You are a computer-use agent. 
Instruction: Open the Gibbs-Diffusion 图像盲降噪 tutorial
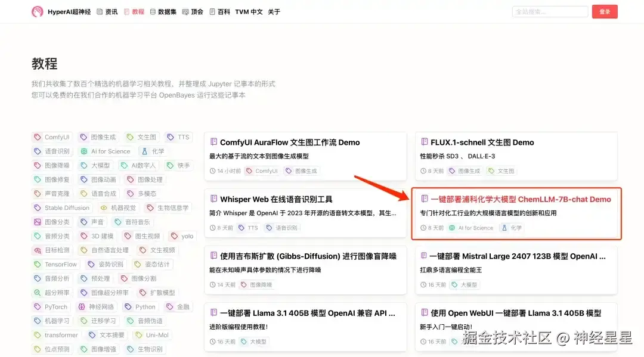[308, 256]
